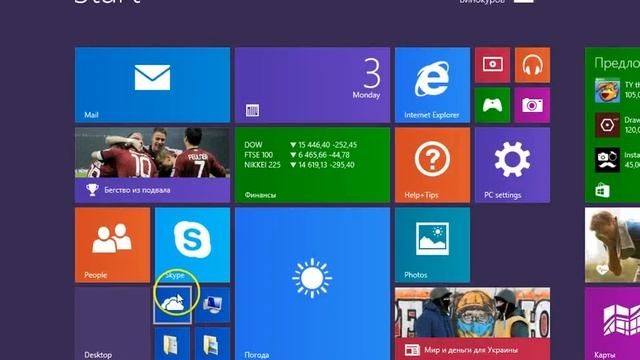640x360 pixels.
Task: Launch the Skype tile
Action: [x=192, y=245]
